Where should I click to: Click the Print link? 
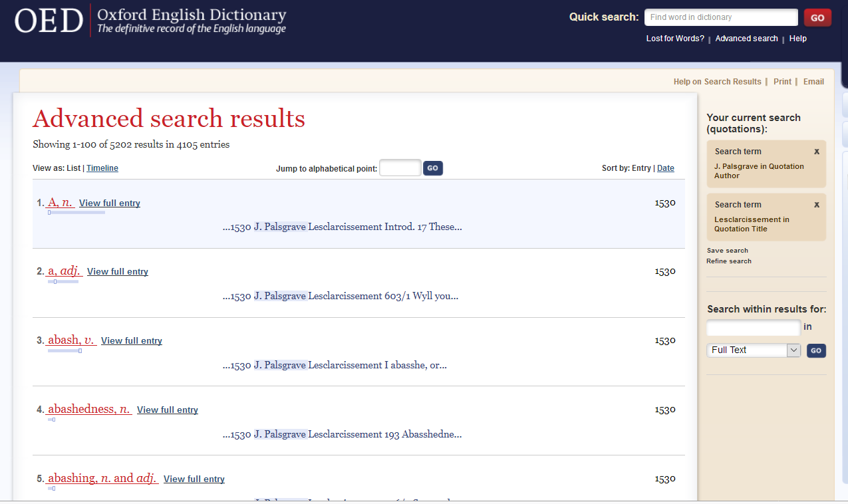tap(782, 82)
